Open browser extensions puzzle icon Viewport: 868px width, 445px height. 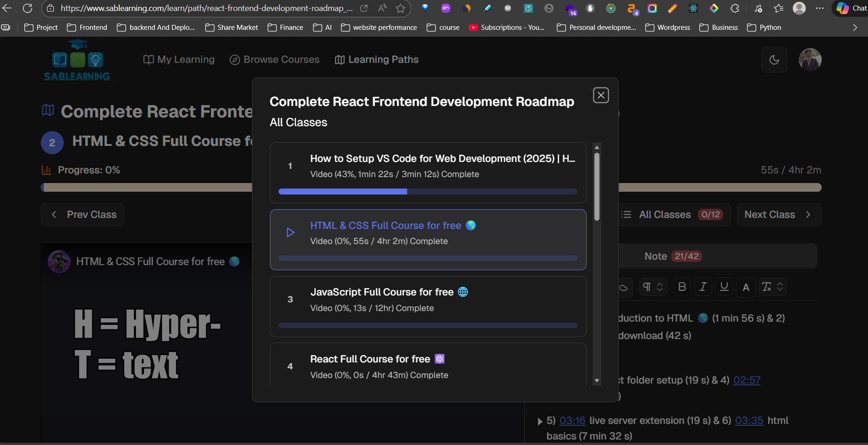(735, 8)
